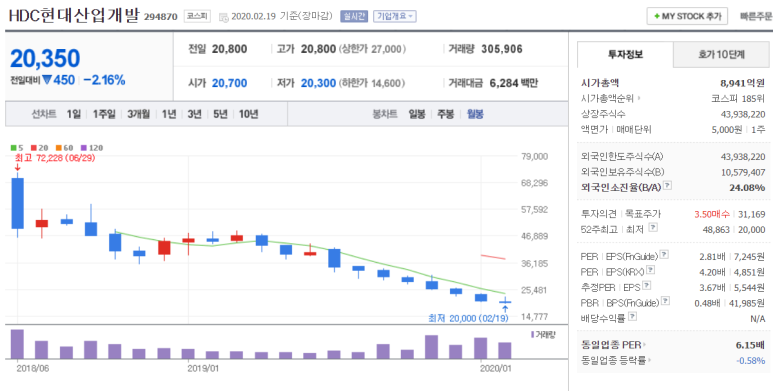773x391 pixels.
Task: Click the clock icon before 2020.02.19
Action: pyautogui.click(x=223, y=17)
